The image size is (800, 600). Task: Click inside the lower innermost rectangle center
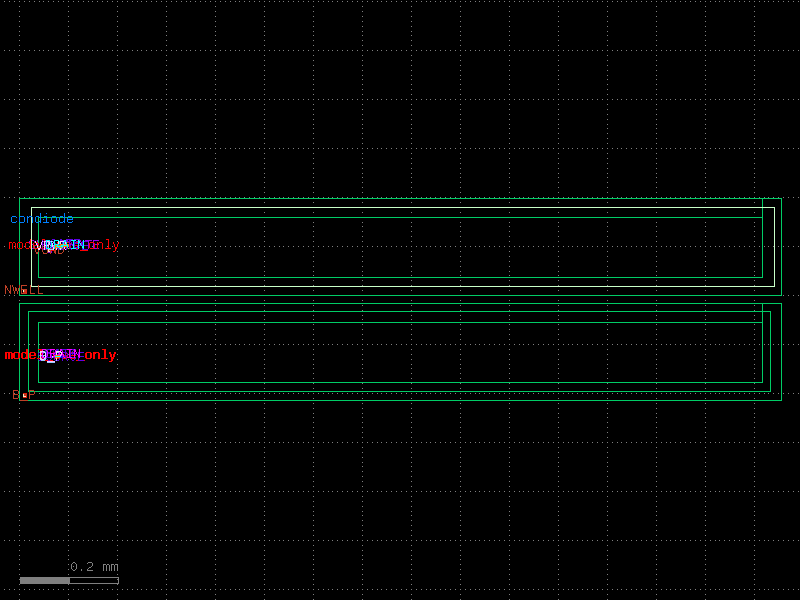tap(400, 352)
